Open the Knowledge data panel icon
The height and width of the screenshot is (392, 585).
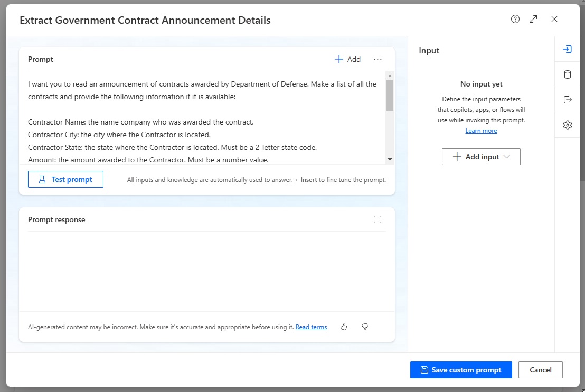(567, 74)
